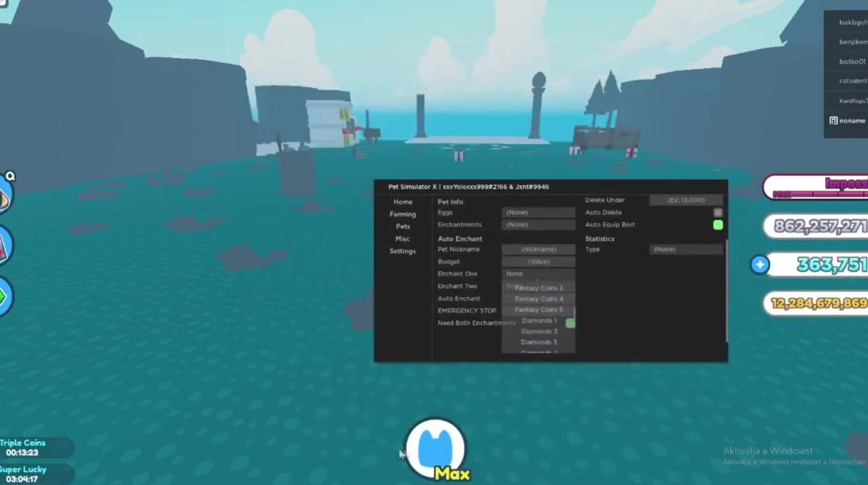Select player botko01 in leaderboard
This screenshot has width=868, height=485.
(852, 62)
